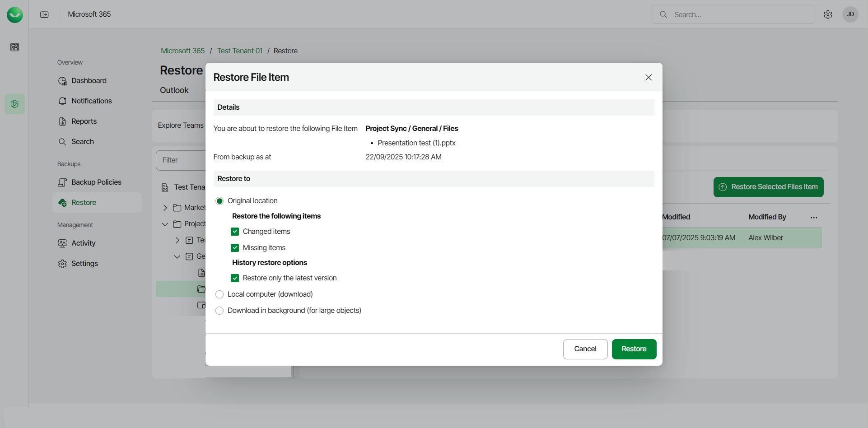868x428 pixels.
Task: Toggle the sidebar panel icon
Action: (44, 14)
